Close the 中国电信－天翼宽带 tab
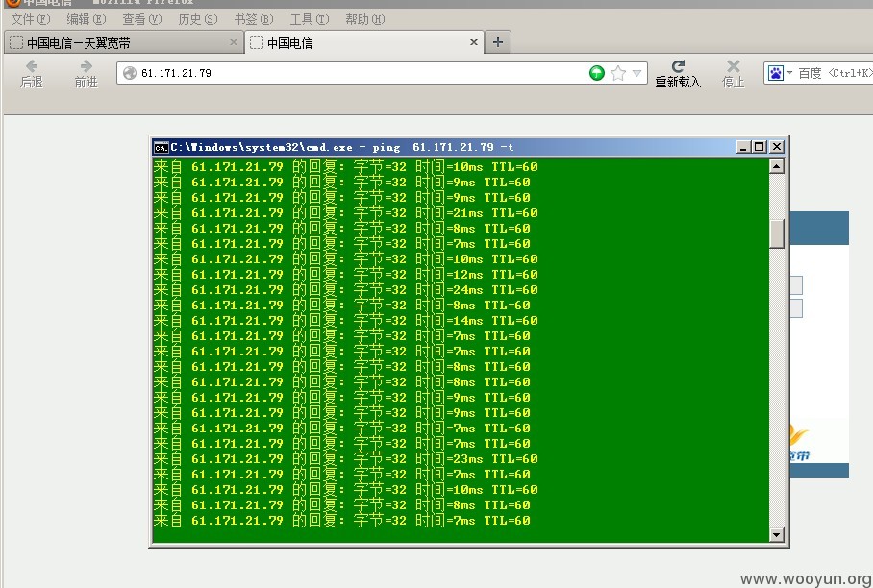Image resolution: width=873 pixels, height=588 pixels. click(x=234, y=42)
